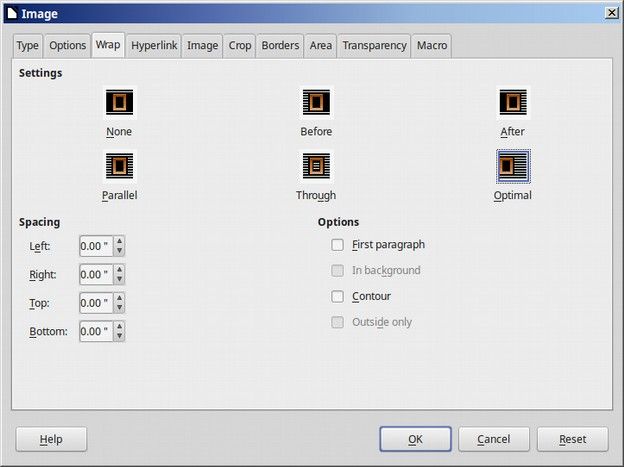
Task: Close the Image dialog window
Action: point(612,13)
